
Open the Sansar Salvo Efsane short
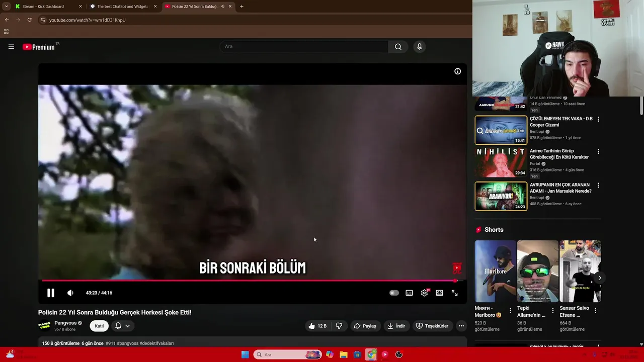580,271
